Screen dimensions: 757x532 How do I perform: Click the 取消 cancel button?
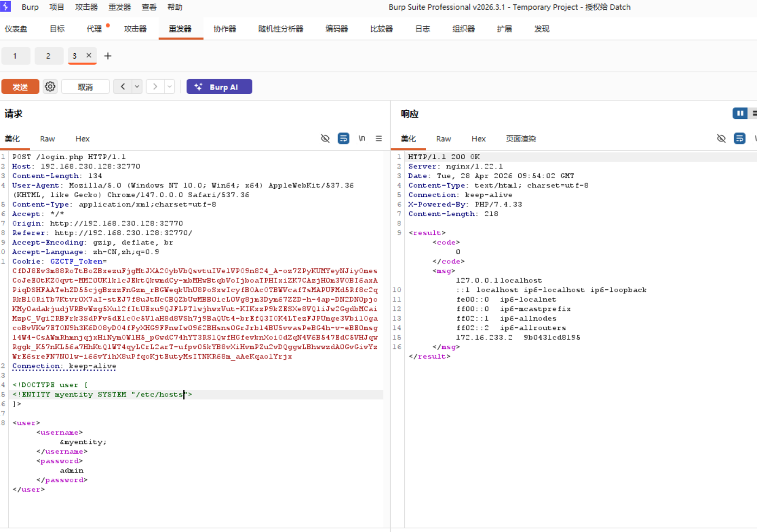click(85, 87)
